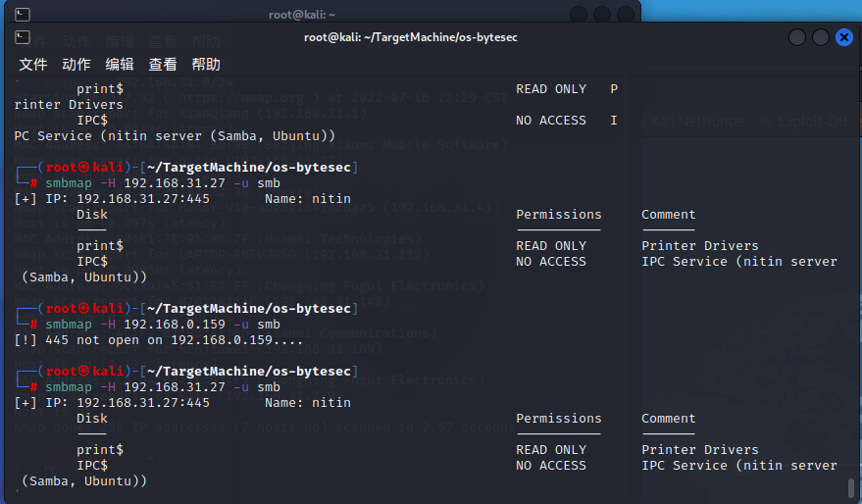Image resolution: width=862 pixels, height=504 pixels.
Task: Click the last 'Printer Drivers' comment
Action: (x=700, y=450)
